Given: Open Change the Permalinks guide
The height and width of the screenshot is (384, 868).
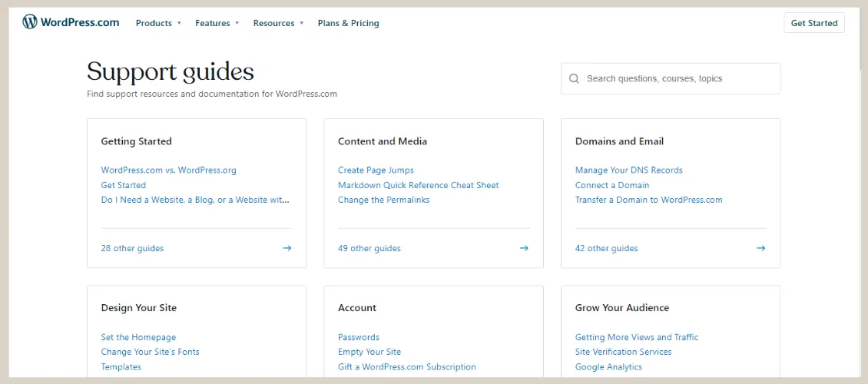Looking at the screenshot, I should pyautogui.click(x=383, y=200).
